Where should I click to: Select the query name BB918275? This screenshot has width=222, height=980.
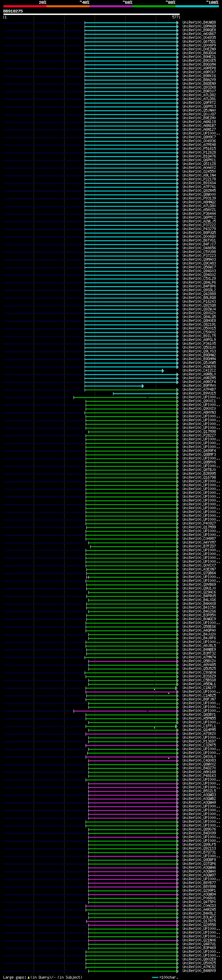[x=13, y=11]
